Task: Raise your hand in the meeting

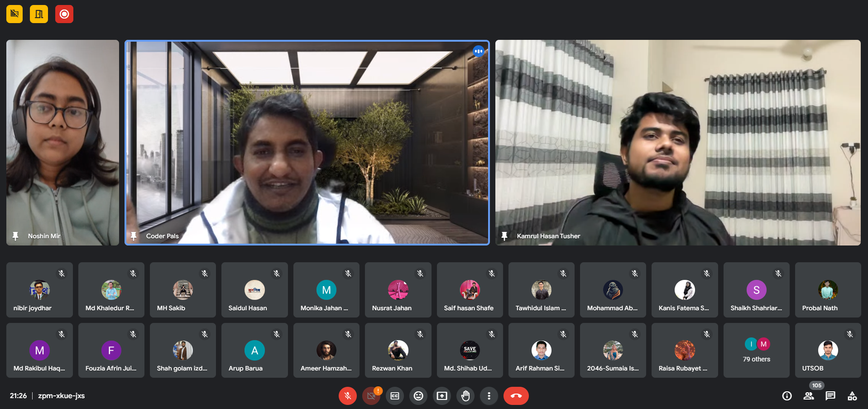Action: 465,396
